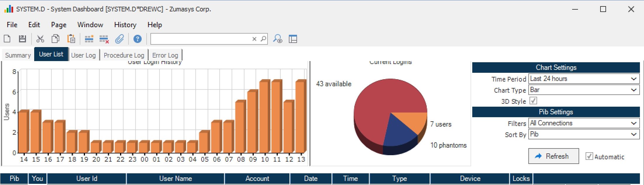The image size is (644, 185).
Task: Click the insert row icon
Action: point(89,39)
